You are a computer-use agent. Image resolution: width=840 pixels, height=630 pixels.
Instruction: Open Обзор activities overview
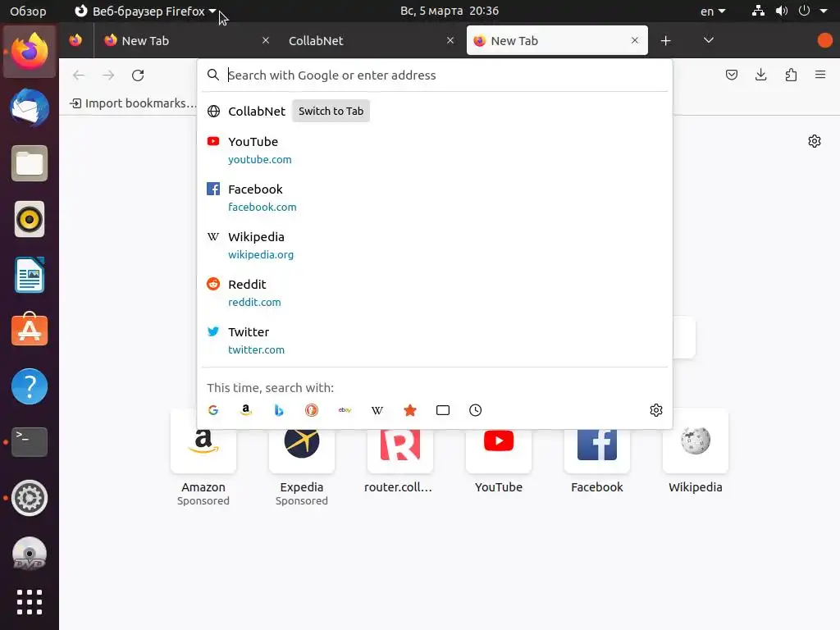point(29,11)
